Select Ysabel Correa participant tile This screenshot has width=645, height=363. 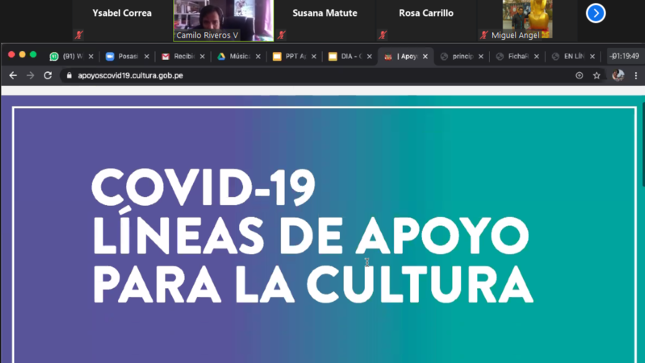[x=122, y=20]
